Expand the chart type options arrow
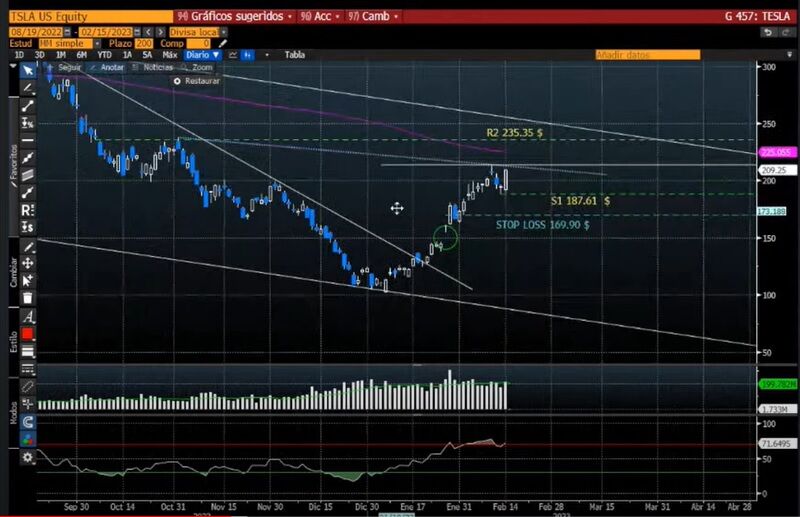This screenshot has width=800, height=517. (x=266, y=55)
